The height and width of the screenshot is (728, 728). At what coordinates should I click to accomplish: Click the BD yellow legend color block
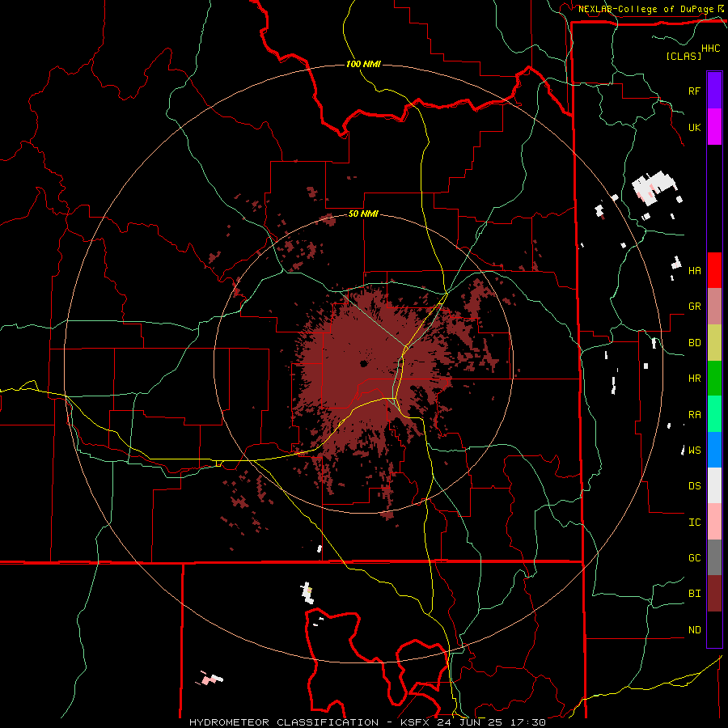click(x=714, y=342)
